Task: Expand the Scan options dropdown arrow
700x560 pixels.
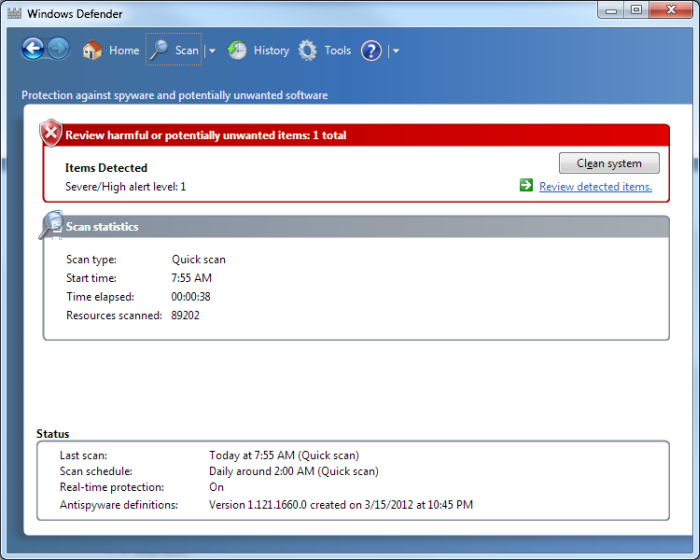Action: [x=212, y=51]
